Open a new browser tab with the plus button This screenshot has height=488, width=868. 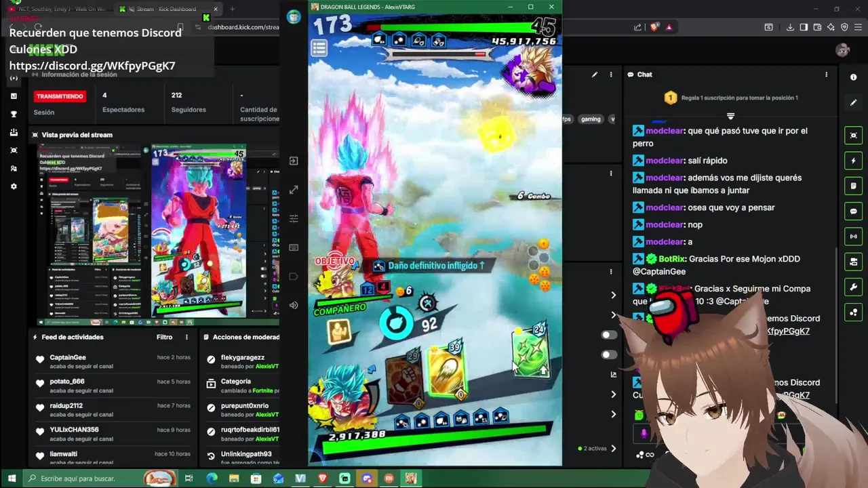(x=232, y=9)
